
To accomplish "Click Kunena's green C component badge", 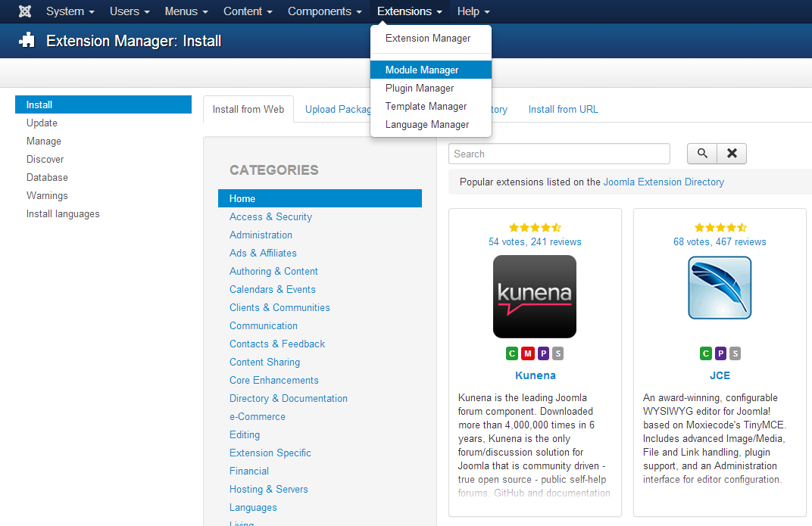I will pyautogui.click(x=512, y=353).
